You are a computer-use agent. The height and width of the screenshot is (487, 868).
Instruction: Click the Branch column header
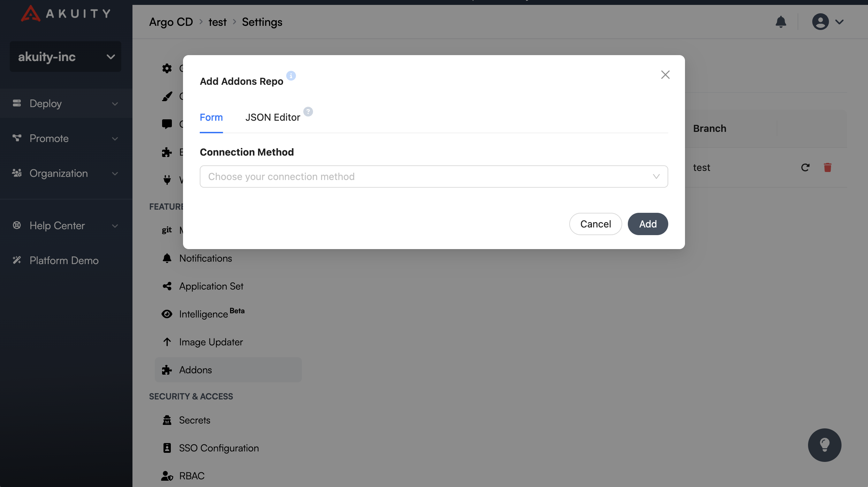coord(710,128)
